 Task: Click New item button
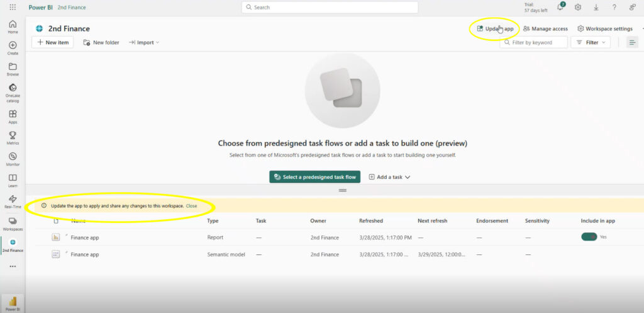53,42
